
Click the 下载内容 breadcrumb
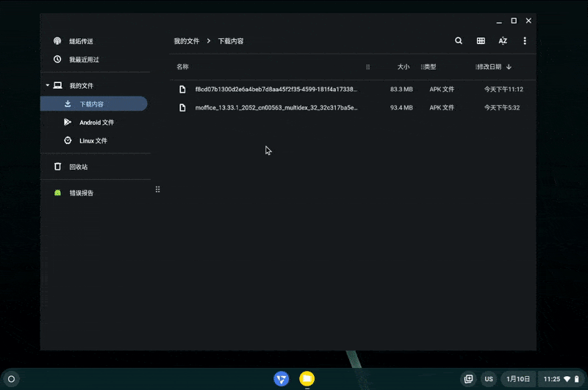point(231,41)
